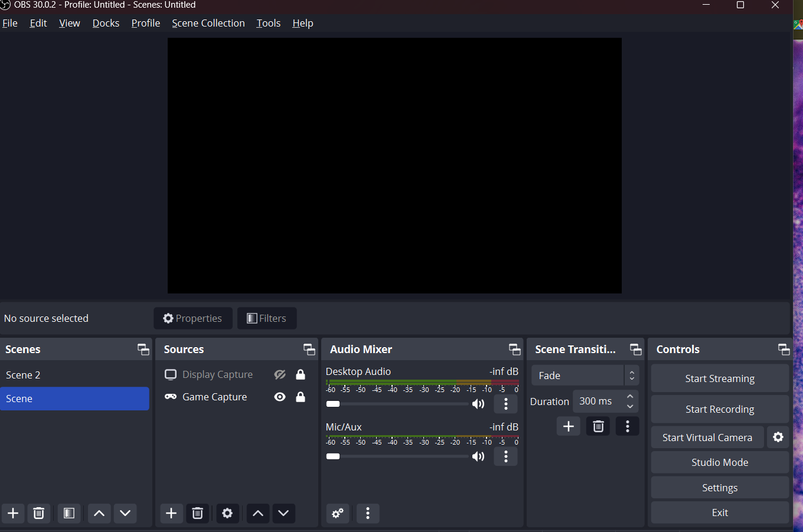Open advanced audio properties gears icon
This screenshot has width=803, height=532.
(338, 513)
